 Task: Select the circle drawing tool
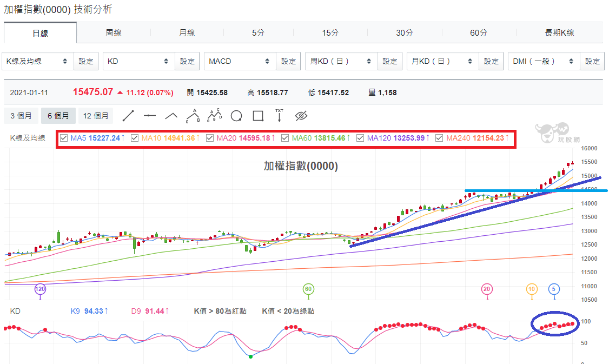click(236, 116)
